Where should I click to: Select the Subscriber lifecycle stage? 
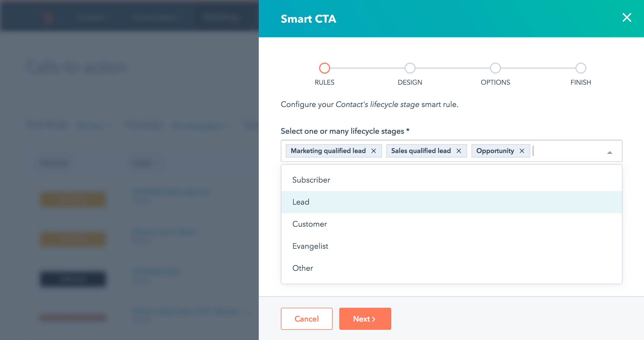[x=311, y=180]
